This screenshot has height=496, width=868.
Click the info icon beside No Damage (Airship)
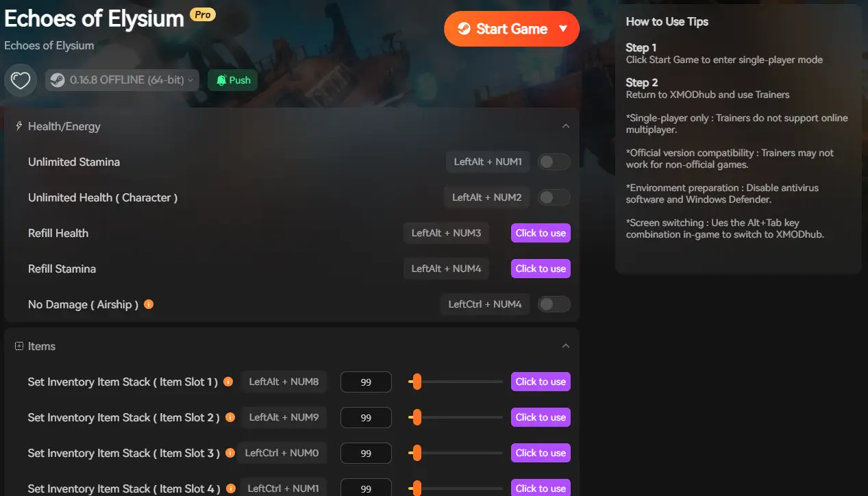tap(149, 304)
